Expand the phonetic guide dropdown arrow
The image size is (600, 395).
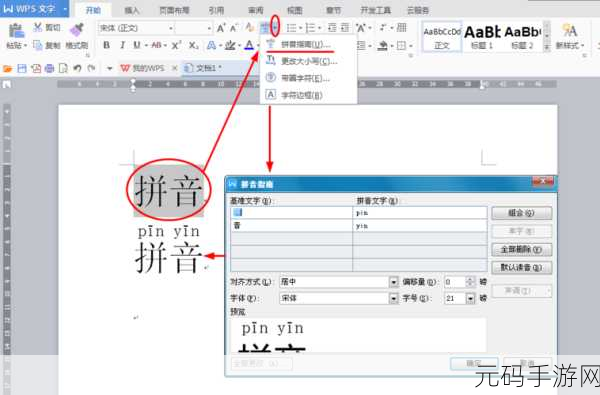coord(275,27)
